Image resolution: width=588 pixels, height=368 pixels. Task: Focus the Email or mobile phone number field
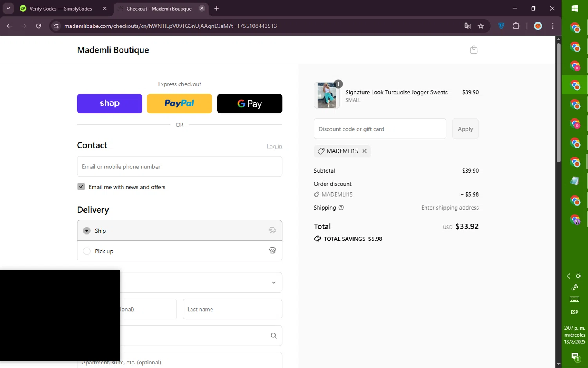coord(180,166)
